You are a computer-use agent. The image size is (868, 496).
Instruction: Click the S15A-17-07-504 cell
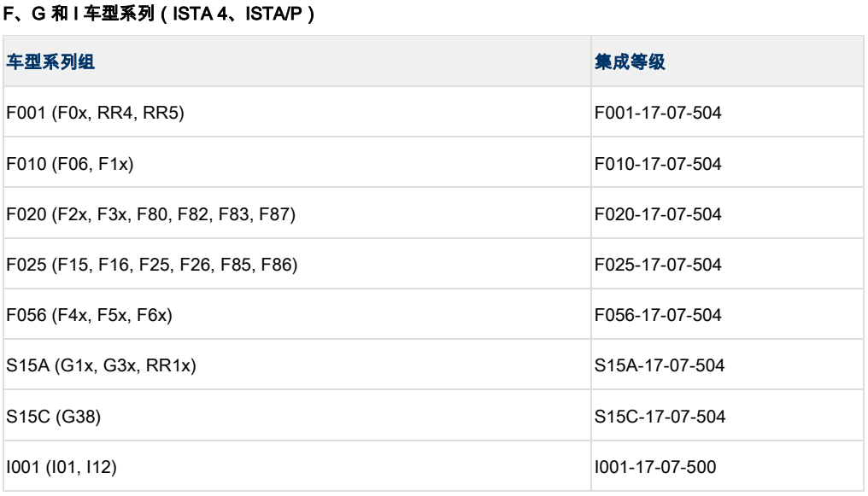(660, 365)
